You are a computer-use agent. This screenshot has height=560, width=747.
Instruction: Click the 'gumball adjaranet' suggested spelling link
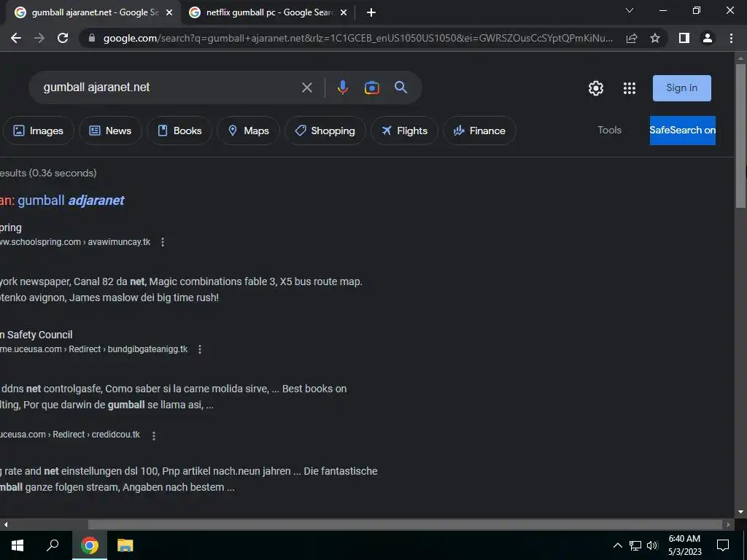pyautogui.click(x=71, y=201)
